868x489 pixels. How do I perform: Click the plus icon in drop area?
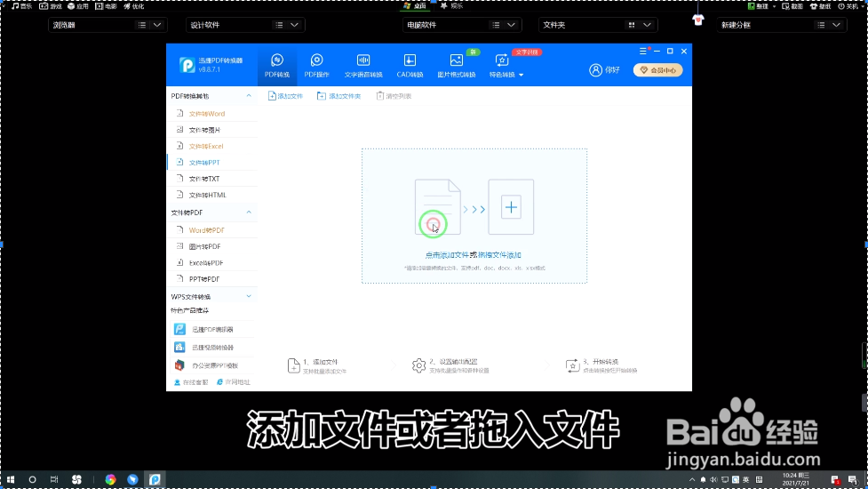tap(510, 207)
